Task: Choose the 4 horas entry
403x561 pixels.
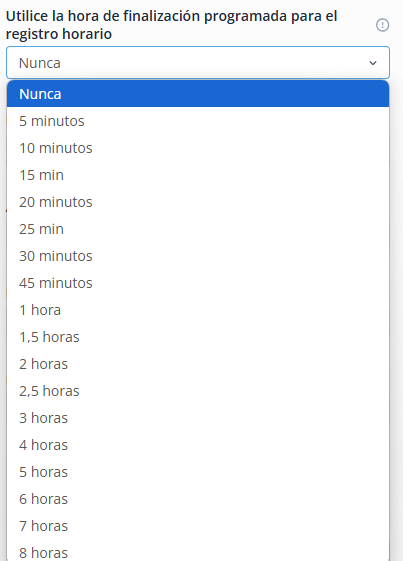Action: [198, 445]
